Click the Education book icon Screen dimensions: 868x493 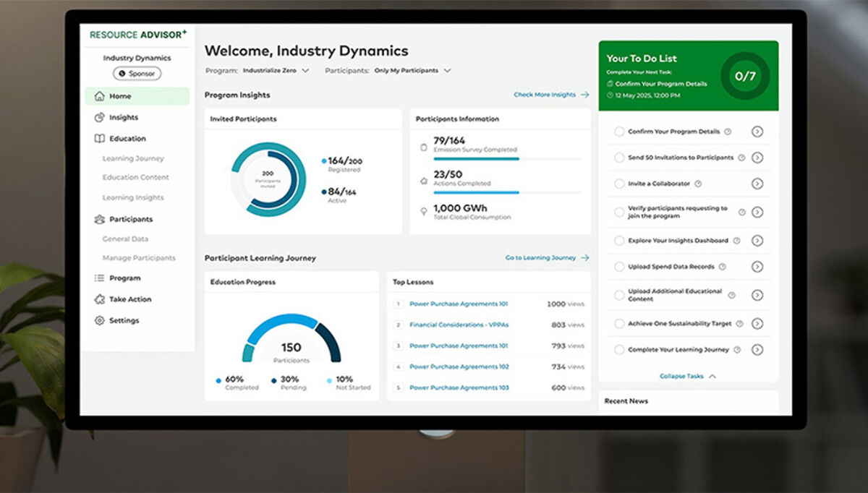(100, 138)
